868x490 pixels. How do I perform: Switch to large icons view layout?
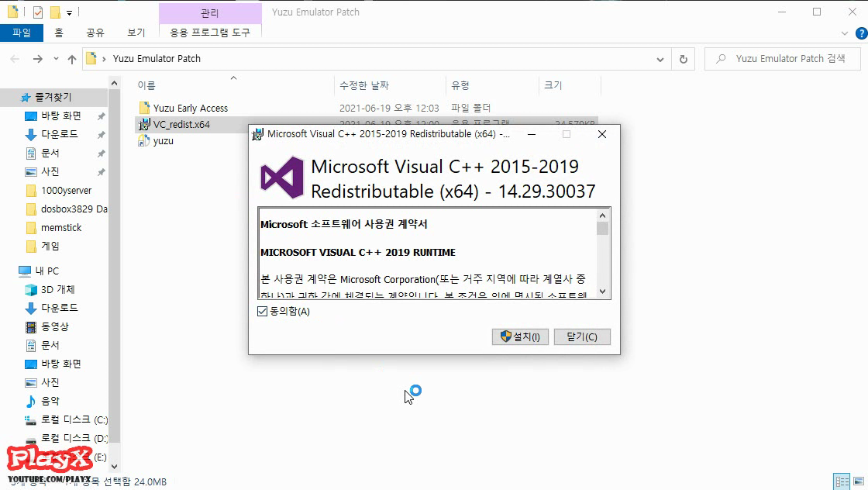859,481
